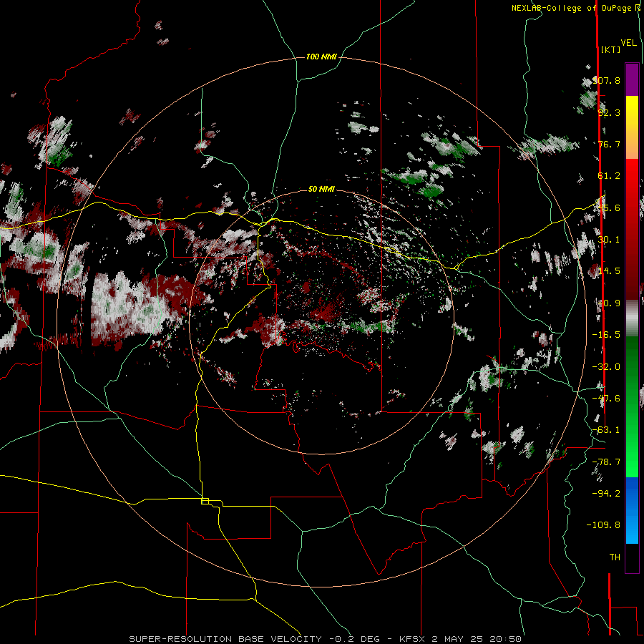Click the VEL legend title

coord(628,43)
